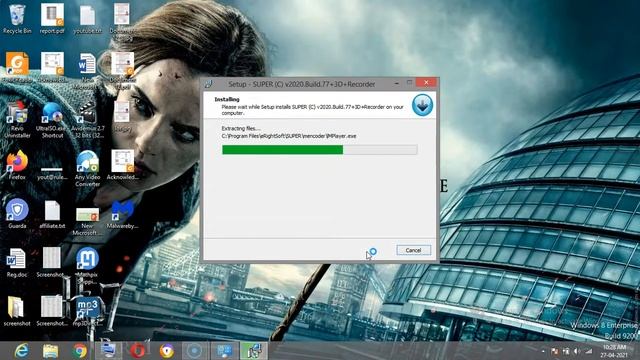640x360 pixels.
Task: Open Opera browser from the taskbar
Action: (x=138, y=351)
